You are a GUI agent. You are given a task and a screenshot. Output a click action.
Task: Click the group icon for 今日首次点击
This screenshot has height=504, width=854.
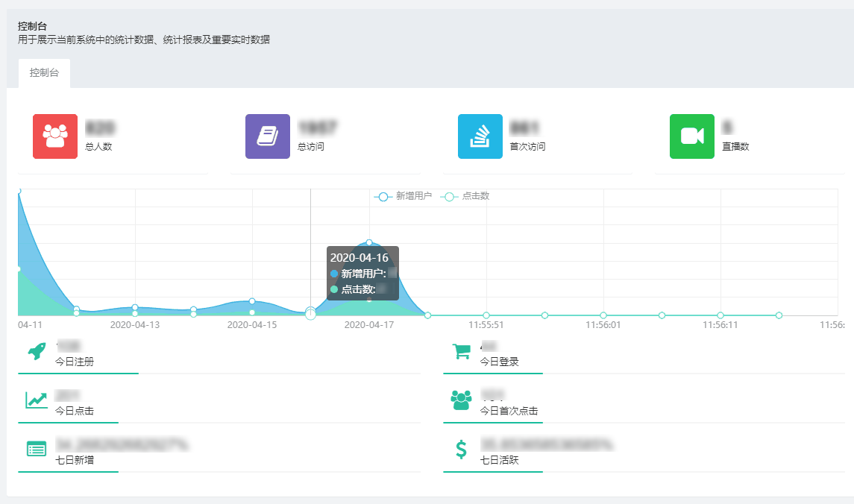coord(462,400)
